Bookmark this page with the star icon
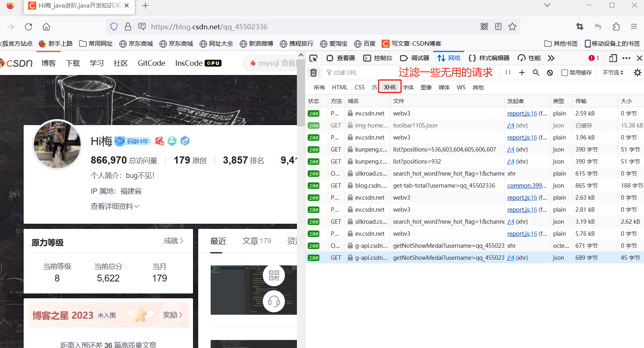The height and width of the screenshot is (348, 644). click(512, 27)
